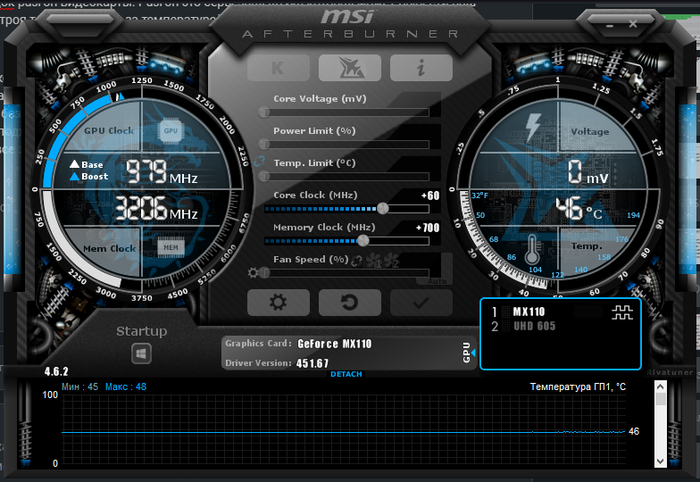Viewport: 700px width, 482px height.
Task: Open the Kombustor stress test (K)
Action: 277,68
